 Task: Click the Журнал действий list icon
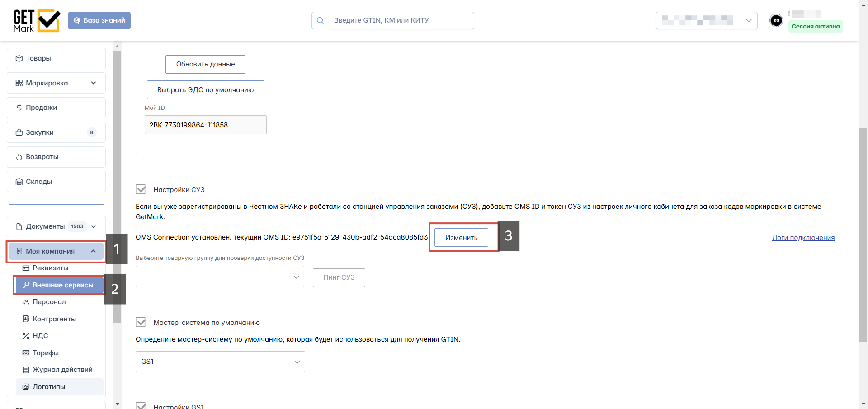pos(26,370)
